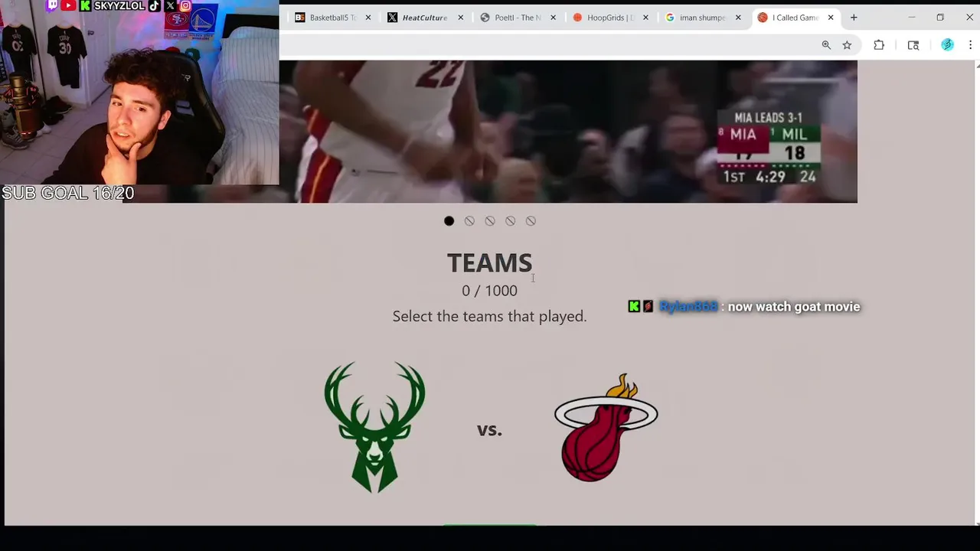Switch to the HeatCulture X tab
This screenshot has width=980, height=551.
pyautogui.click(x=425, y=18)
